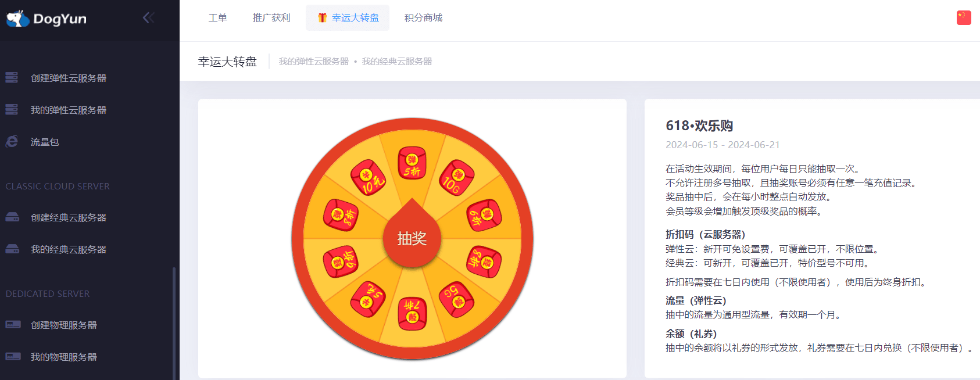Screen dimensions: 980x380
Task: Click the sidebar vertical scrollbar
Action: [174, 323]
